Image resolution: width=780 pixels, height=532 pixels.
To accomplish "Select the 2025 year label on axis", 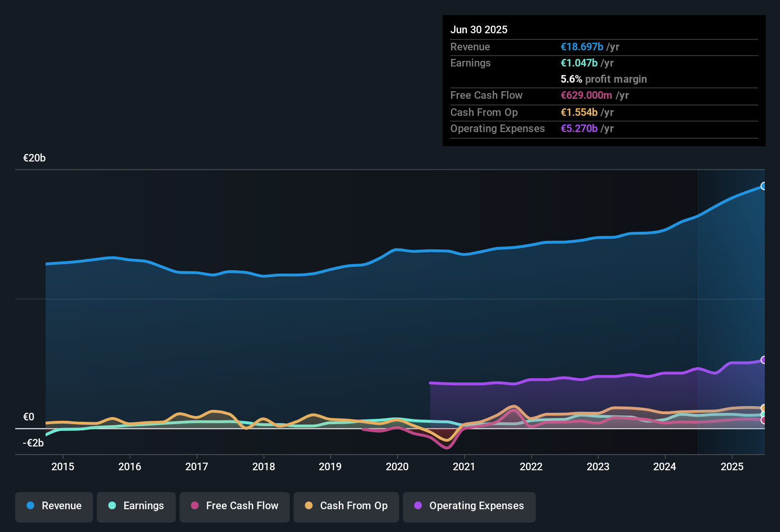I will coord(732,466).
